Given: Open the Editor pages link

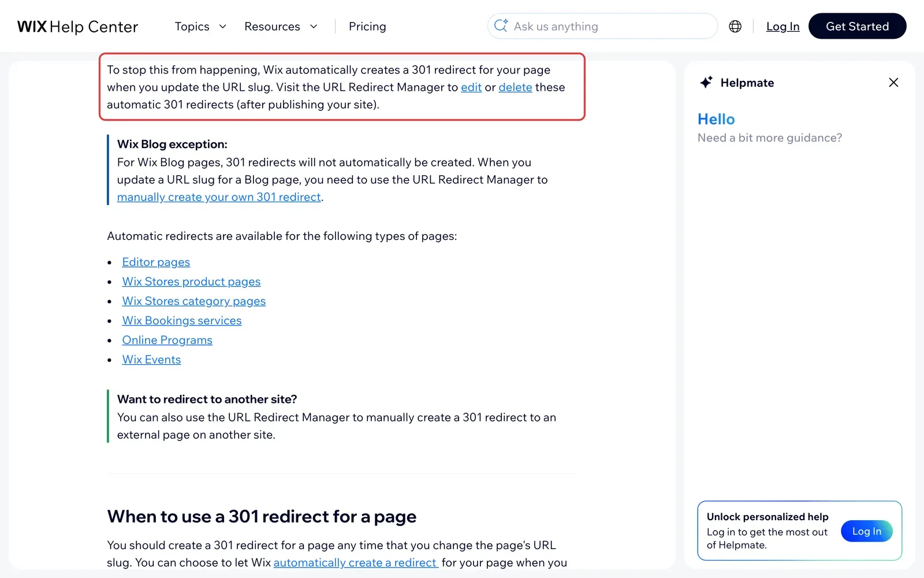Looking at the screenshot, I should pyautogui.click(x=156, y=262).
